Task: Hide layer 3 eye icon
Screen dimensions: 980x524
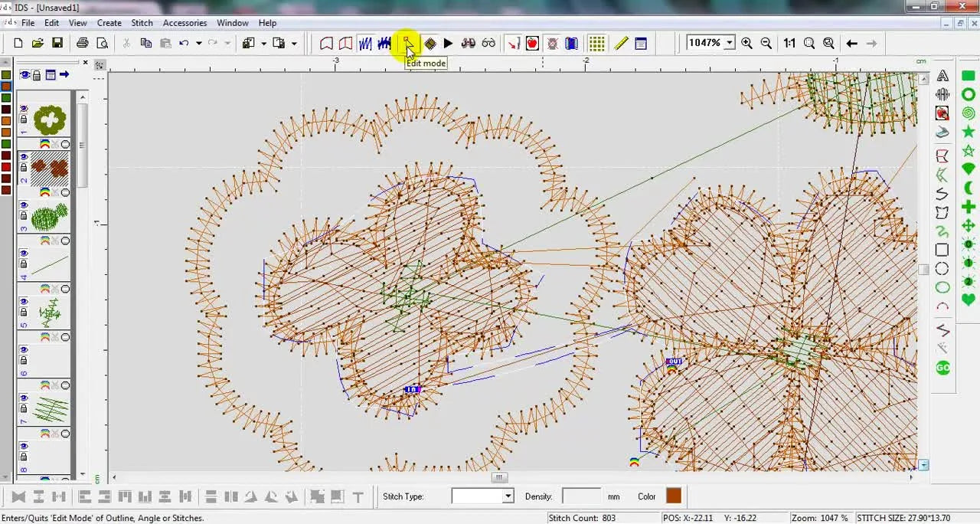Action: 24,205
